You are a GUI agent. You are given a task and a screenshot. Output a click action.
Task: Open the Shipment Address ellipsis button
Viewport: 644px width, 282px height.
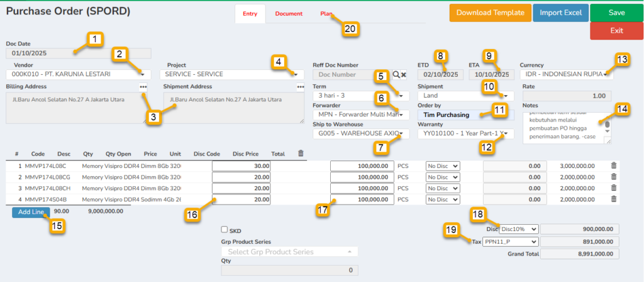tap(301, 87)
